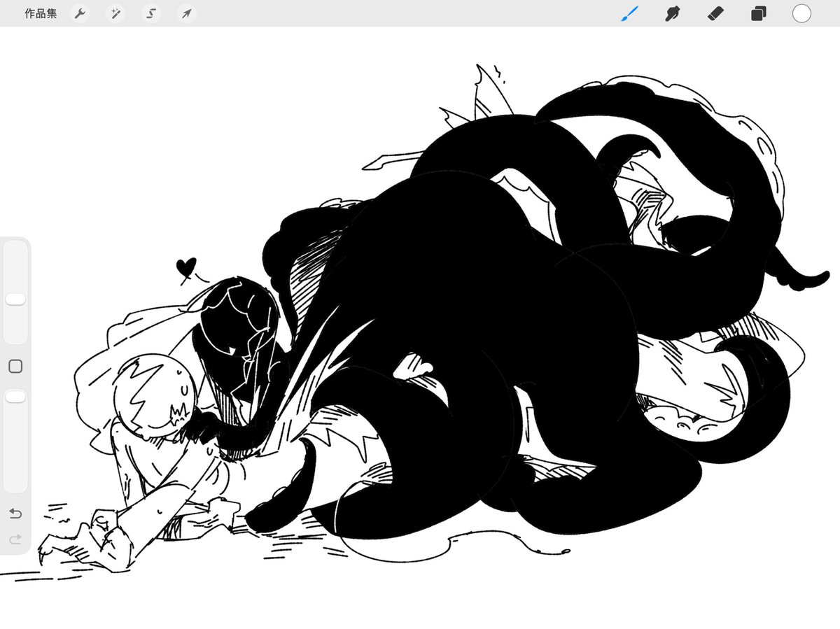This screenshot has width=840, height=629.
Task: Select the Smudge tool
Action: pos(672,13)
